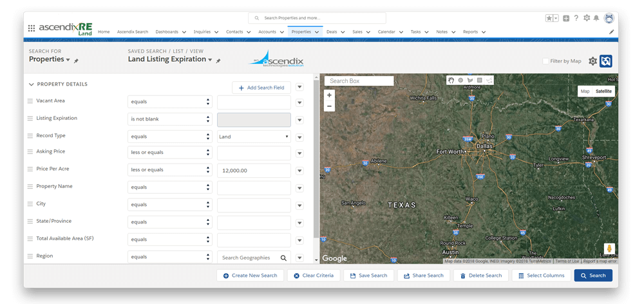Click the favorites star icon
The width and height of the screenshot is (644, 304).
549,18
